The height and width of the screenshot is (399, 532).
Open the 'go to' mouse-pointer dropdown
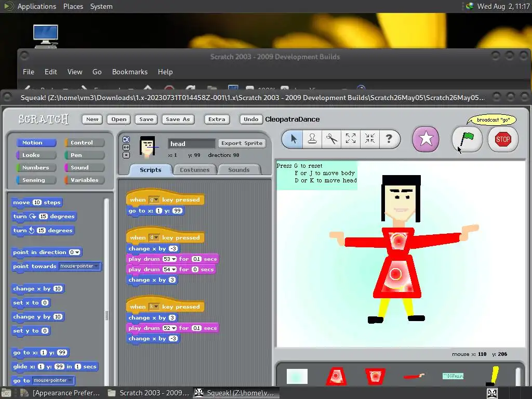(x=53, y=380)
